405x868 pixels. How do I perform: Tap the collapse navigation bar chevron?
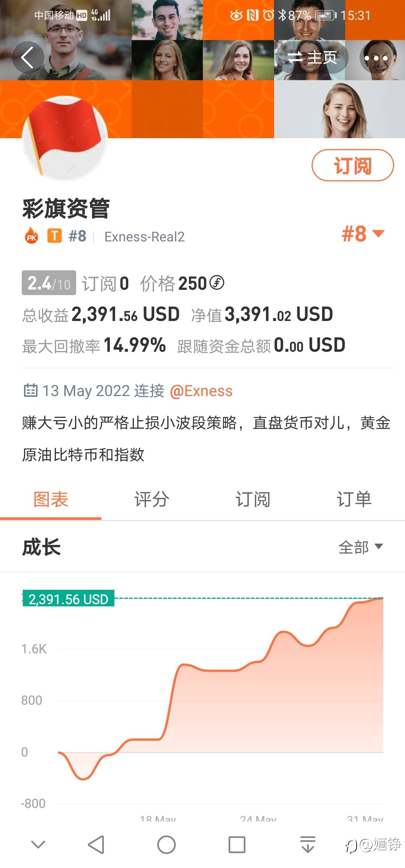click(x=38, y=845)
